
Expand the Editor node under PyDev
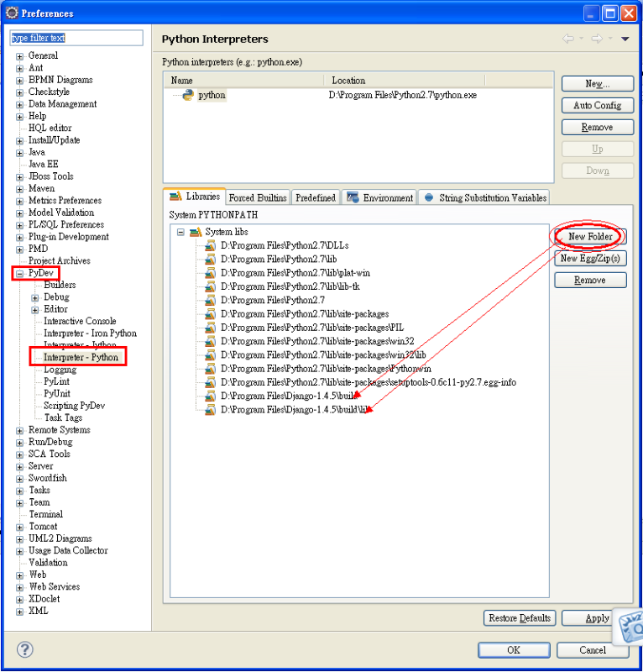click(x=35, y=309)
